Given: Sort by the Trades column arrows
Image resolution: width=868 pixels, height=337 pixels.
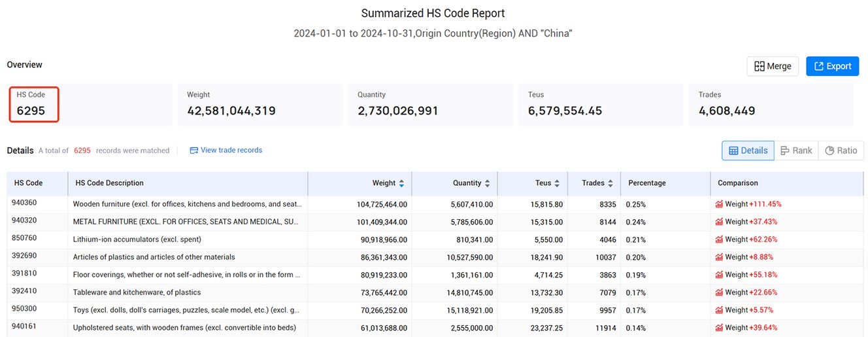Looking at the screenshot, I should click(610, 183).
